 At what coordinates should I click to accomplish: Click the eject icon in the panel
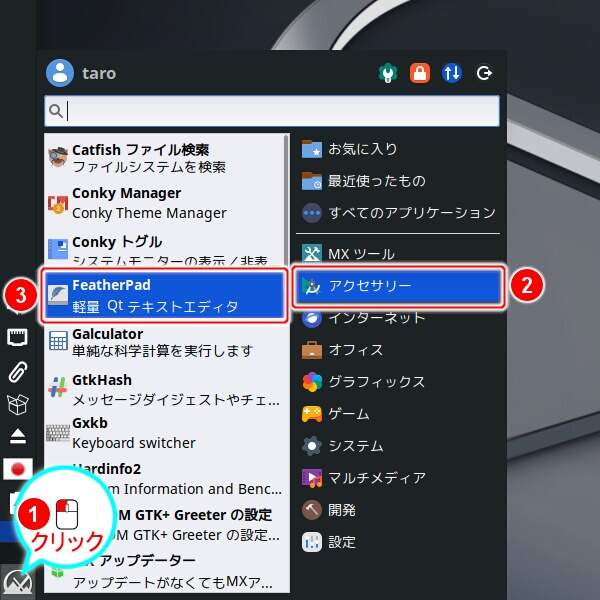click(x=17, y=435)
